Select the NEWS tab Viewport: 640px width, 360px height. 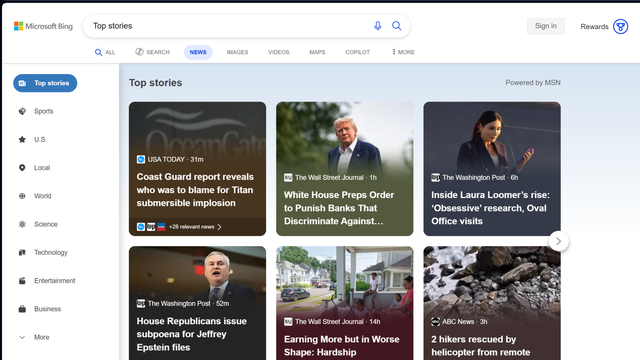pyautogui.click(x=198, y=52)
